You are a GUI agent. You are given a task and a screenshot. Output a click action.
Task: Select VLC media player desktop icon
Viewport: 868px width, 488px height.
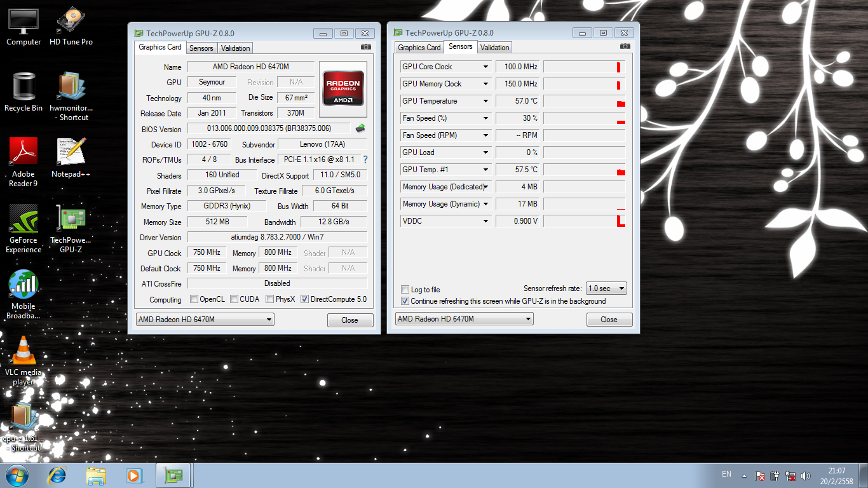tap(24, 362)
